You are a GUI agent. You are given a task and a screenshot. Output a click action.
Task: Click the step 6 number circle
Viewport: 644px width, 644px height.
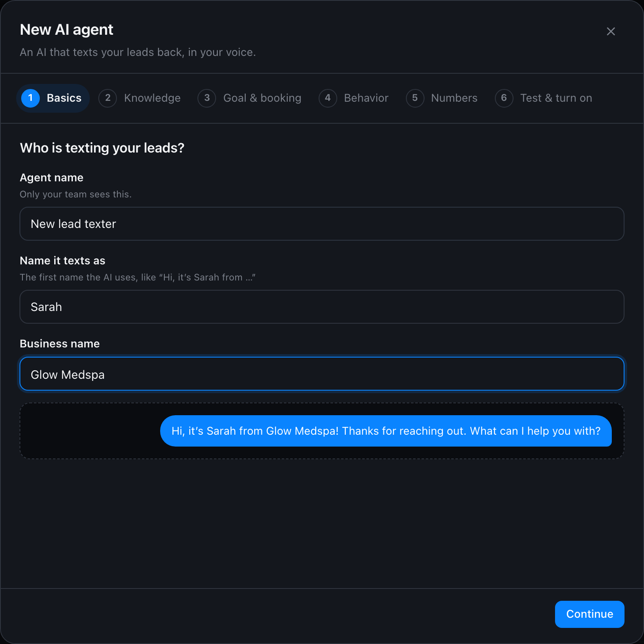[x=504, y=98]
